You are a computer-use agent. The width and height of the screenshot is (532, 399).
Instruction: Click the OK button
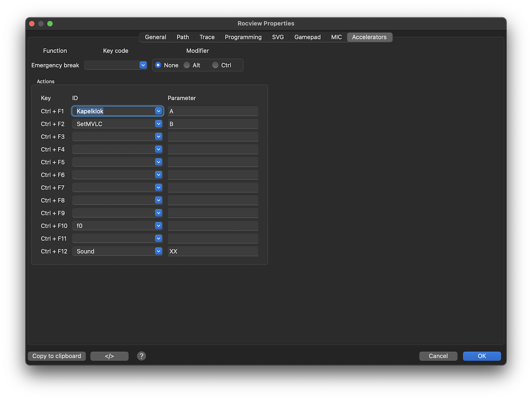(482, 356)
